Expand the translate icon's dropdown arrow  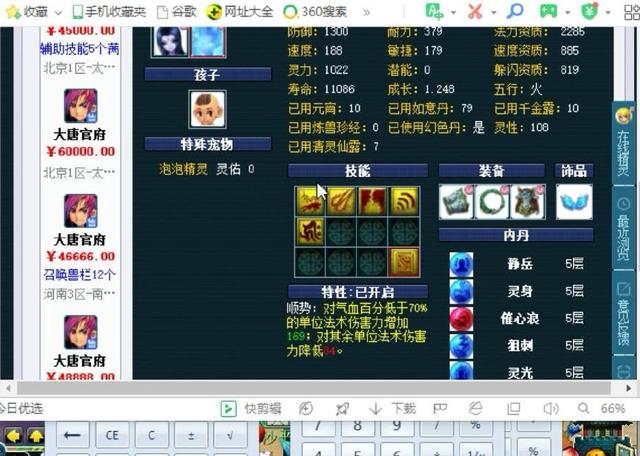[453, 13]
